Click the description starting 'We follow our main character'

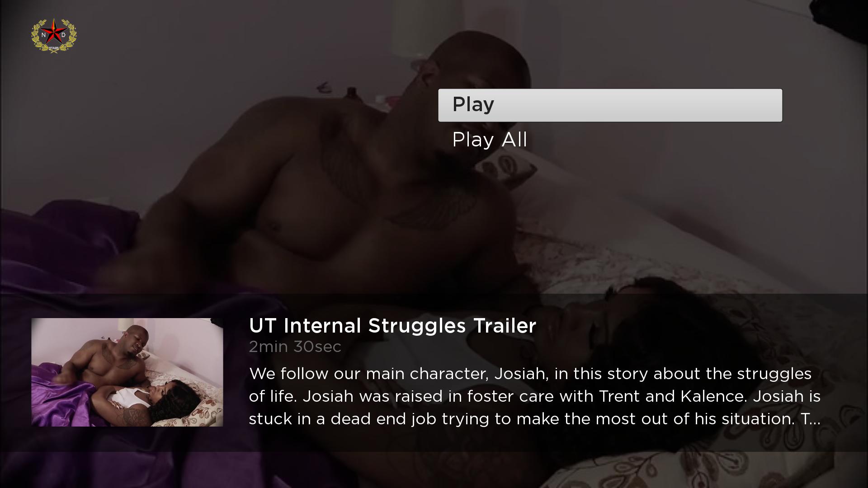534,396
